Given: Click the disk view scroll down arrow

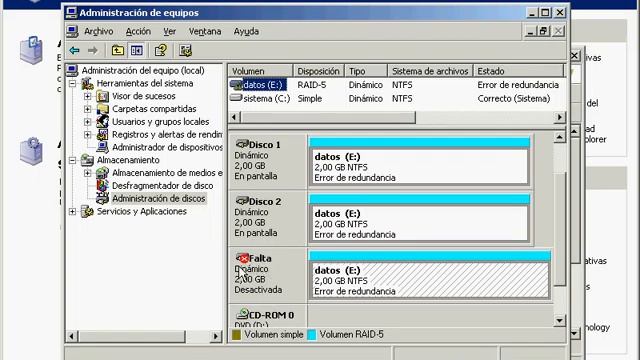Looking at the screenshot, I should [x=559, y=321].
